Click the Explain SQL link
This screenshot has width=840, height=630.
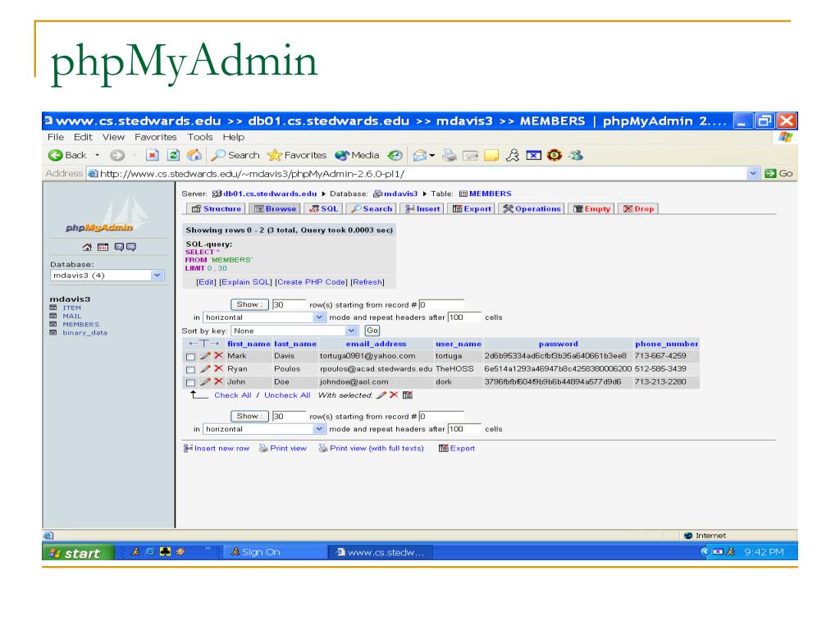pos(246,282)
